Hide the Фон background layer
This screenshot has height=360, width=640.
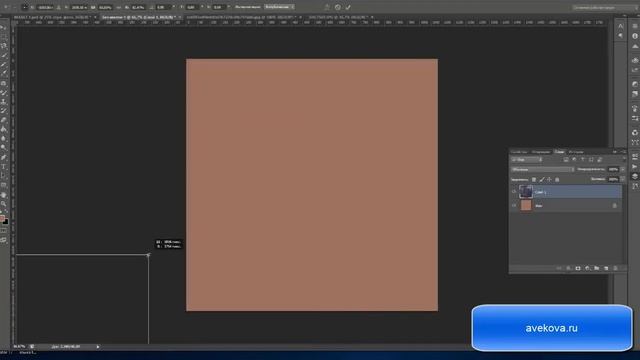pos(514,205)
